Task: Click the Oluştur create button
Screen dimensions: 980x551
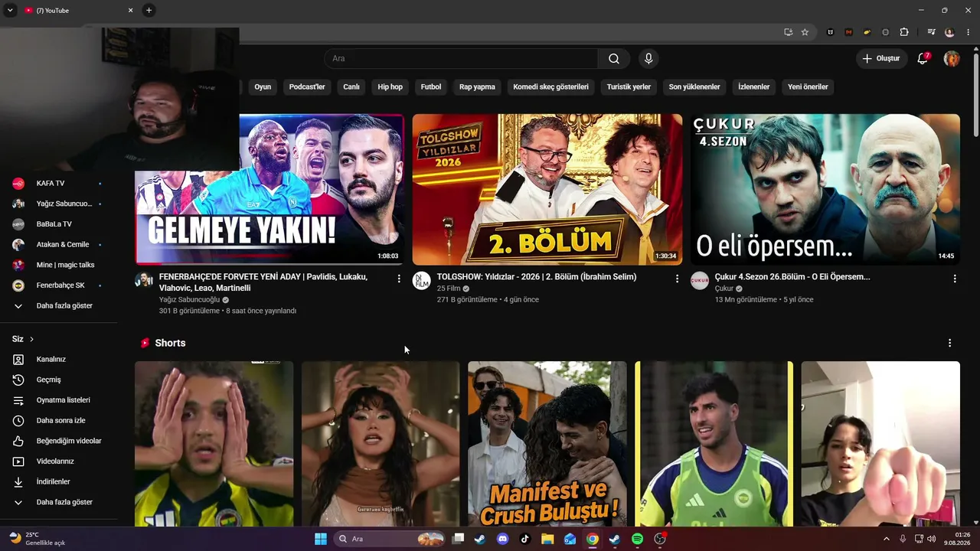Action: pyautogui.click(x=881, y=59)
